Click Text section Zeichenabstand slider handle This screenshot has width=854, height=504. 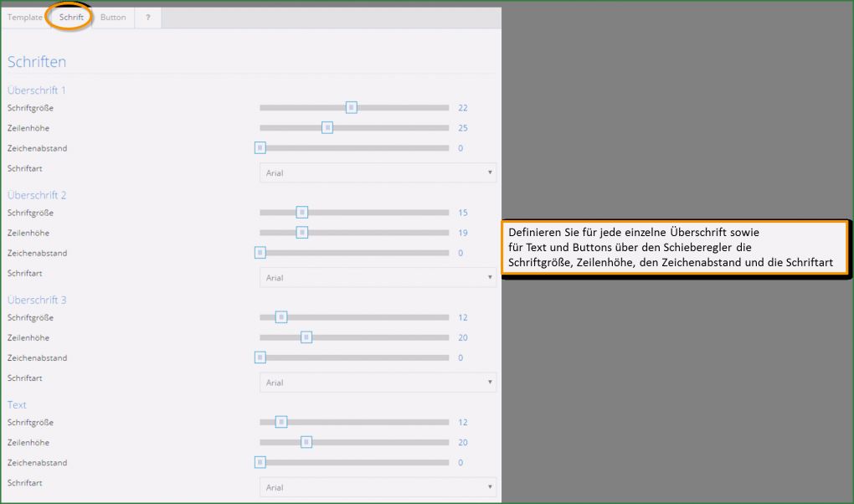pos(260,462)
